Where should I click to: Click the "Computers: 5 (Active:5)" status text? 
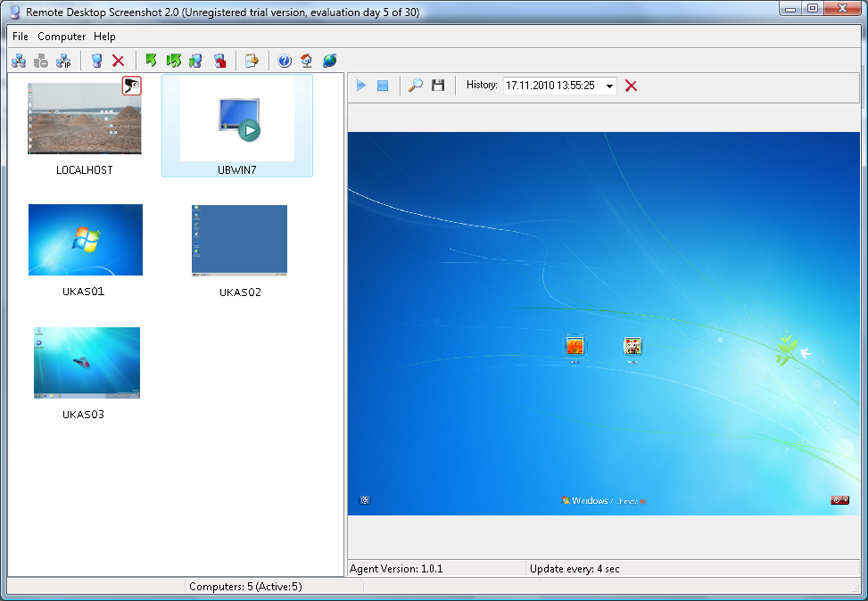[246, 587]
